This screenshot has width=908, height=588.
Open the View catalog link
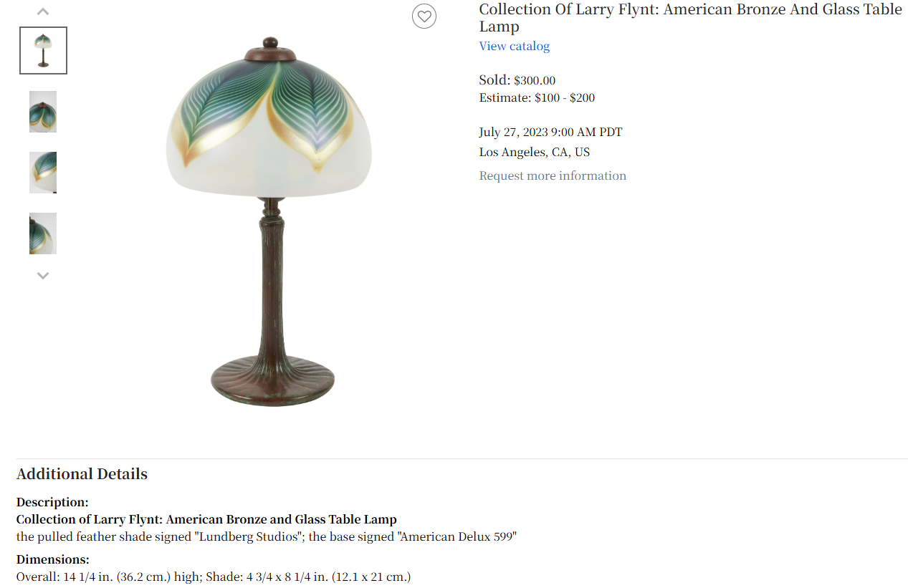coord(515,46)
